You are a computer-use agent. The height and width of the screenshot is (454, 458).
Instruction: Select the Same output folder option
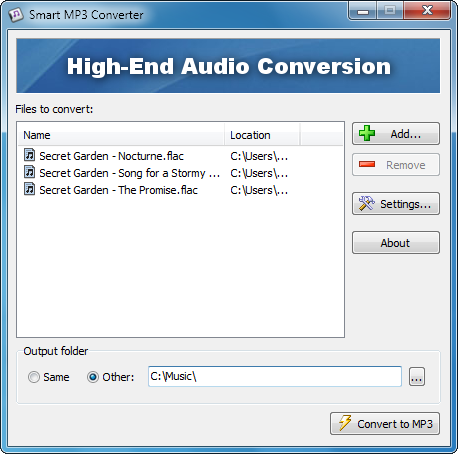(34, 377)
